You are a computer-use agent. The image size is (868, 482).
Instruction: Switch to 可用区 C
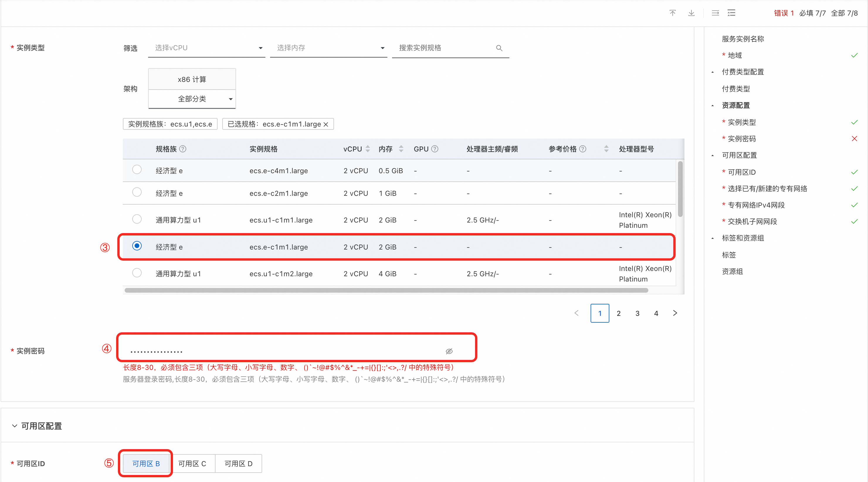pyautogui.click(x=192, y=464)
